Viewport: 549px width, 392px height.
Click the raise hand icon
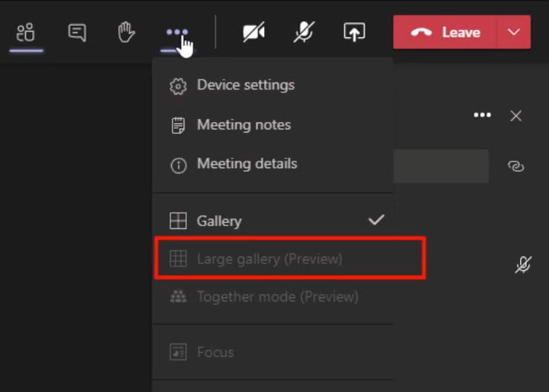click(126, 33)
